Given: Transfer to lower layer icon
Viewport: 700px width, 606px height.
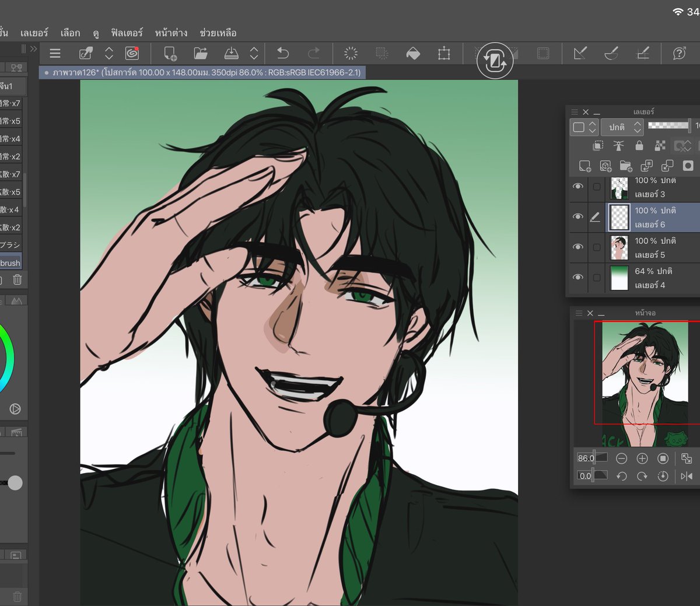Looking at the screenshot, I should (646, 166).
